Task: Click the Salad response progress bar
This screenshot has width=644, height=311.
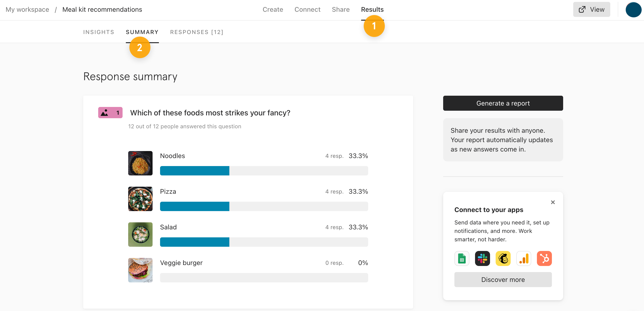Action: click(264, 242)
